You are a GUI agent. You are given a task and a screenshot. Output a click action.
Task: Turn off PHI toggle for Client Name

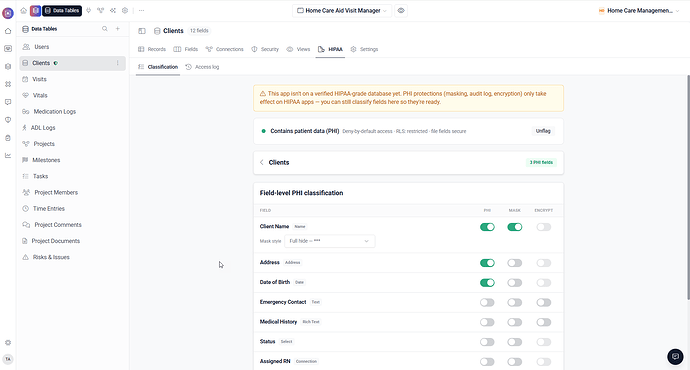[487, 227]
